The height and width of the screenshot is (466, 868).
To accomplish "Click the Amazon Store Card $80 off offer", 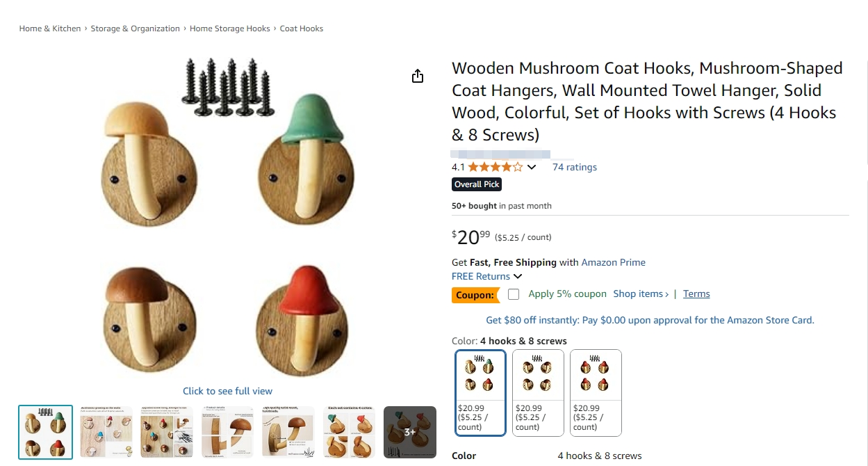I will 650,320.
